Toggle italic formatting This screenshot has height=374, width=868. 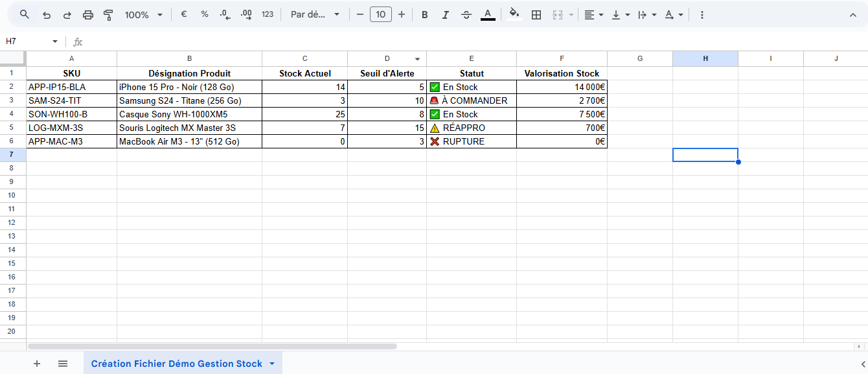445,14
